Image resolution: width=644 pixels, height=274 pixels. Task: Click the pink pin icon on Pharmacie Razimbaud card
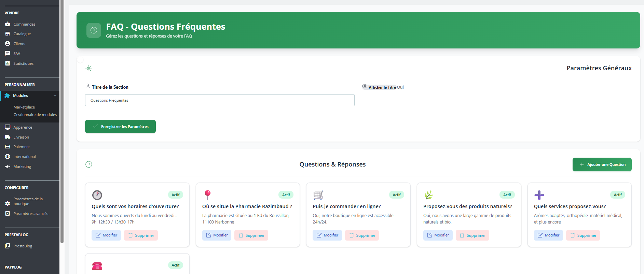(x=207, y=195)
